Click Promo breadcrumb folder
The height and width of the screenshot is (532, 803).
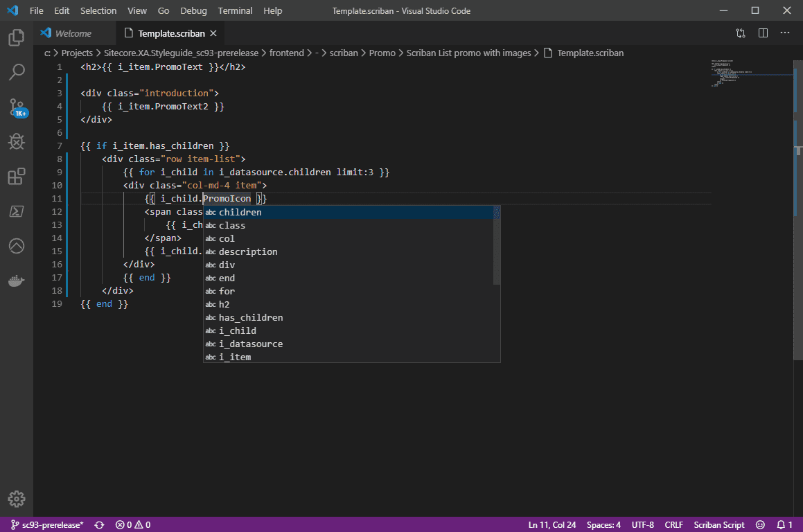tap(382, 53)
